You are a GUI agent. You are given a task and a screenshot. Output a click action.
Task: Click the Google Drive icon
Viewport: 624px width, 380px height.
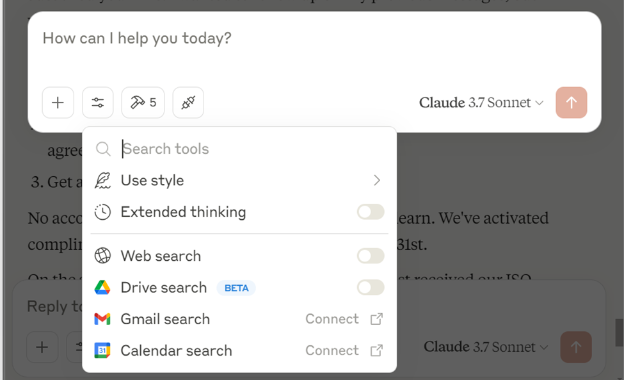[x=102, y=287]
